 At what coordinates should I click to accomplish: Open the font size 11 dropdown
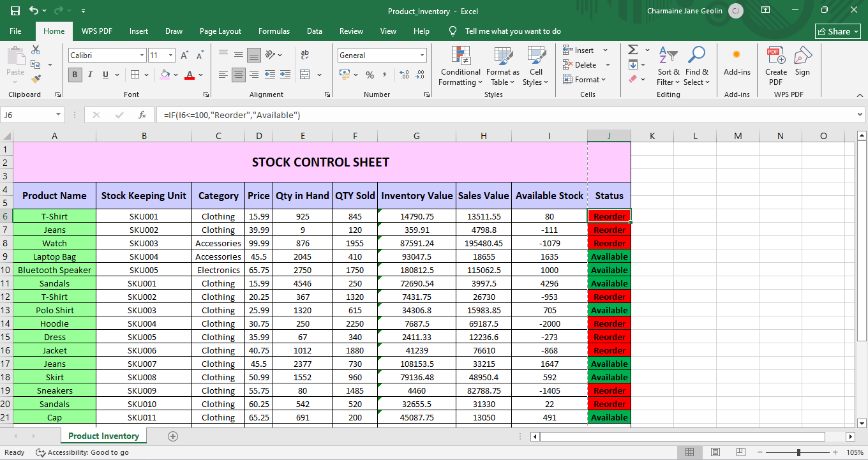click(x=170, y=56)
